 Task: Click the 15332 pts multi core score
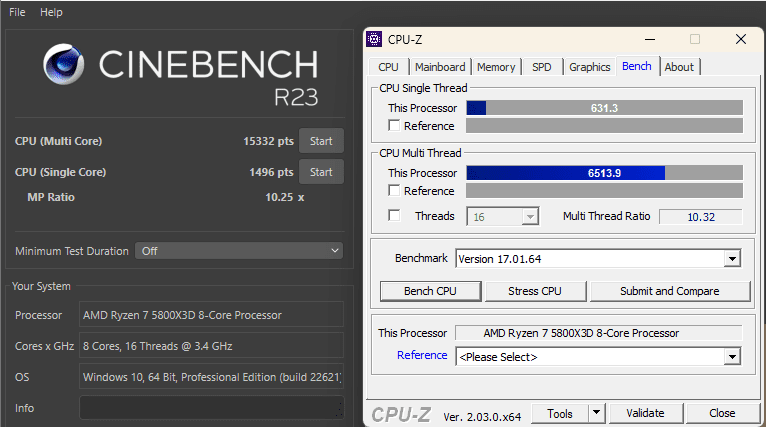[x=268, y=141]
